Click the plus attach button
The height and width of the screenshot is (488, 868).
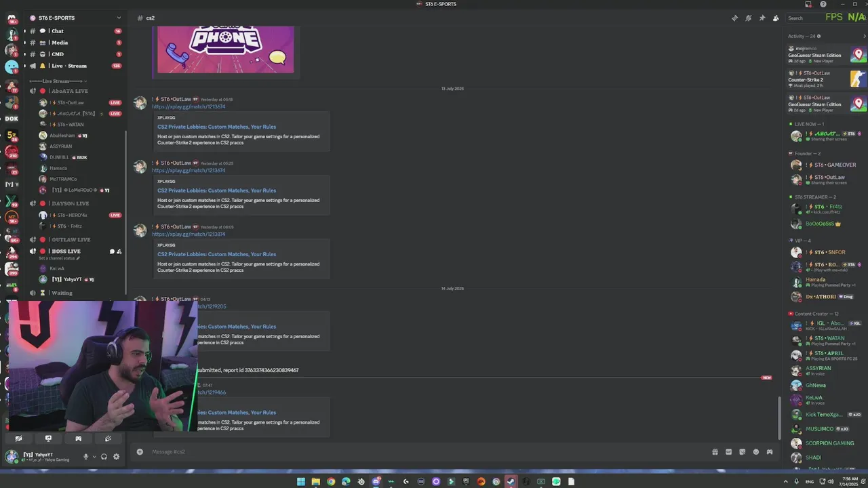(x=140, y=452)
